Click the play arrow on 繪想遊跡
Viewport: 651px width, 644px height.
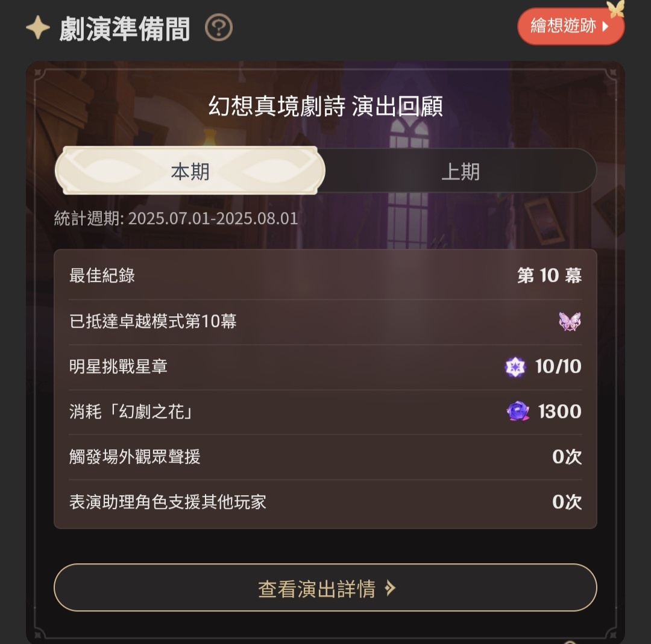tap(605, 27)
